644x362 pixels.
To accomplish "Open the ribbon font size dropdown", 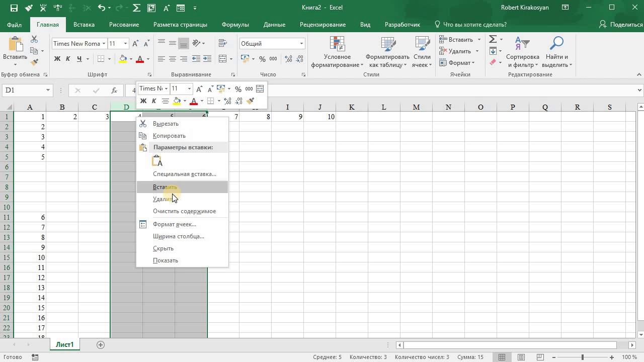I will (126, 44).
